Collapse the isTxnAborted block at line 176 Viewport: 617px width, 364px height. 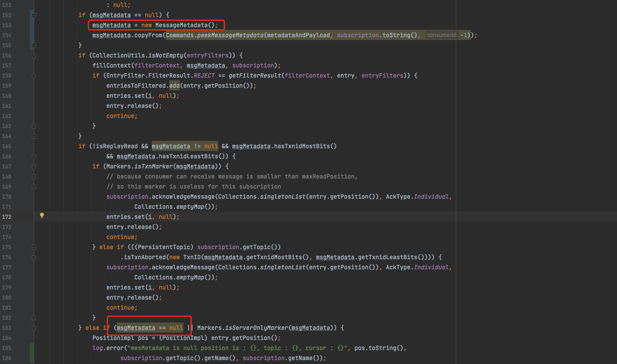click(x=34, y=257)
